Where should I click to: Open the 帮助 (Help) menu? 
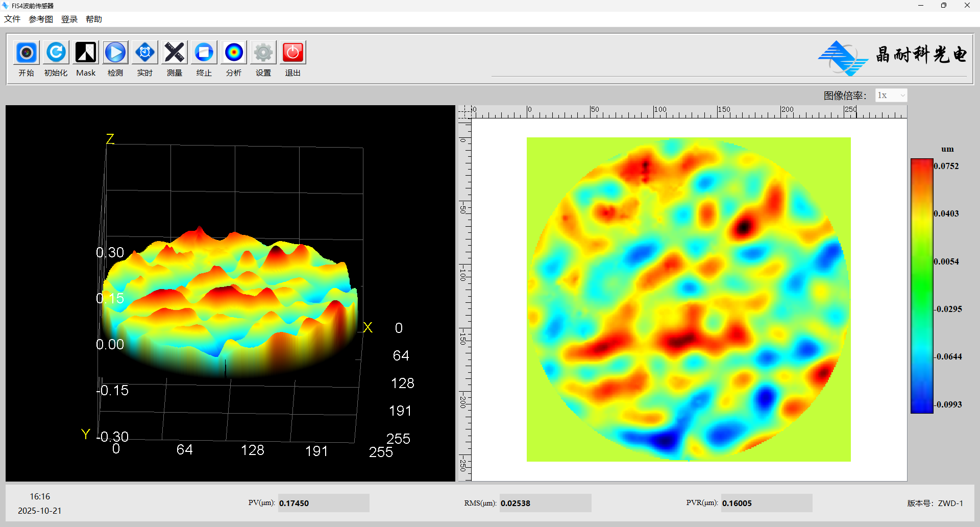(x=94, y=19)
